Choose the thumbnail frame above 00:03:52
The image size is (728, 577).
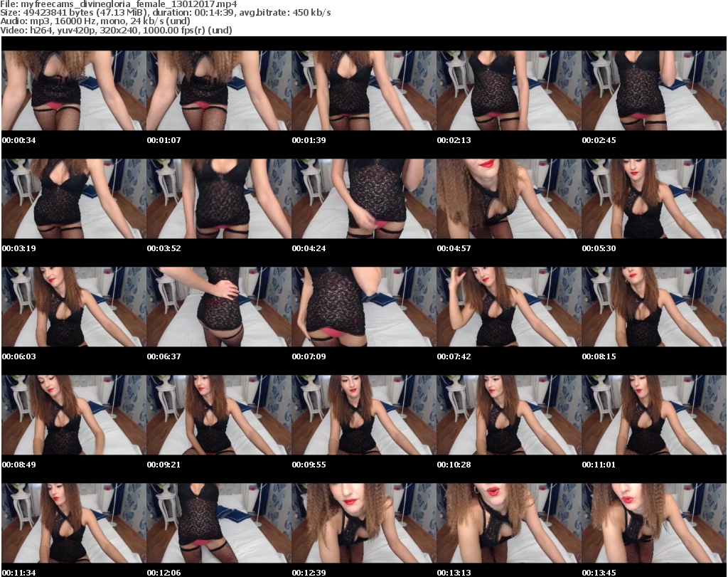coord(219,198)
